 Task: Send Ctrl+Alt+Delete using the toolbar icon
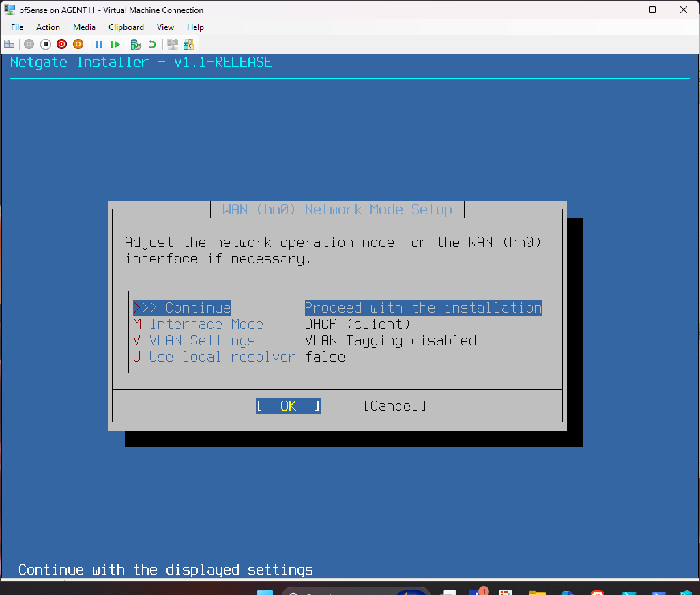click(10, 44)
